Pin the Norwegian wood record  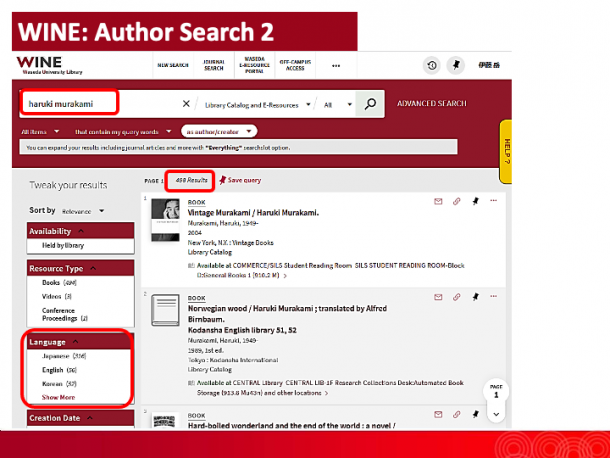pyautogui.click(x=475, y=297)
